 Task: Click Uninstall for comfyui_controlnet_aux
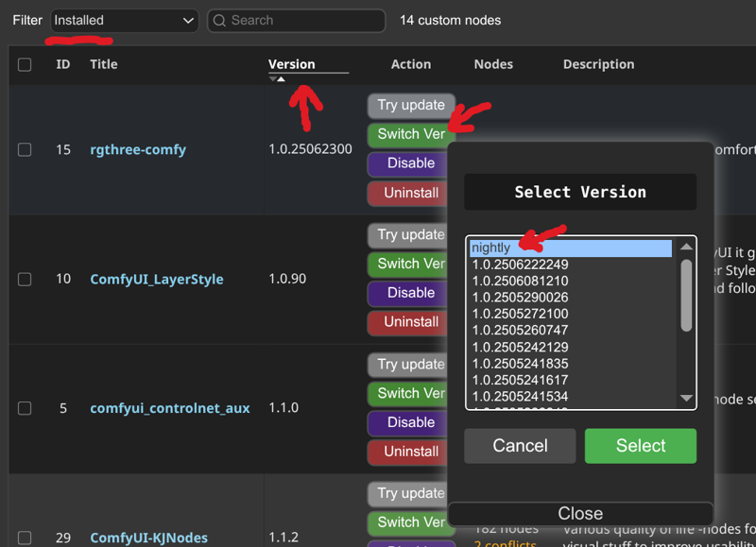[x=408, y=453]
